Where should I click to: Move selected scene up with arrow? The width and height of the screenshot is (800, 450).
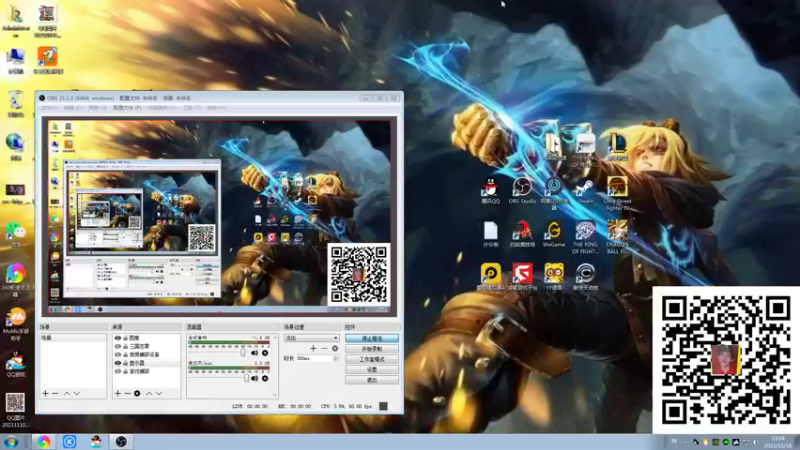click(67, 393)
